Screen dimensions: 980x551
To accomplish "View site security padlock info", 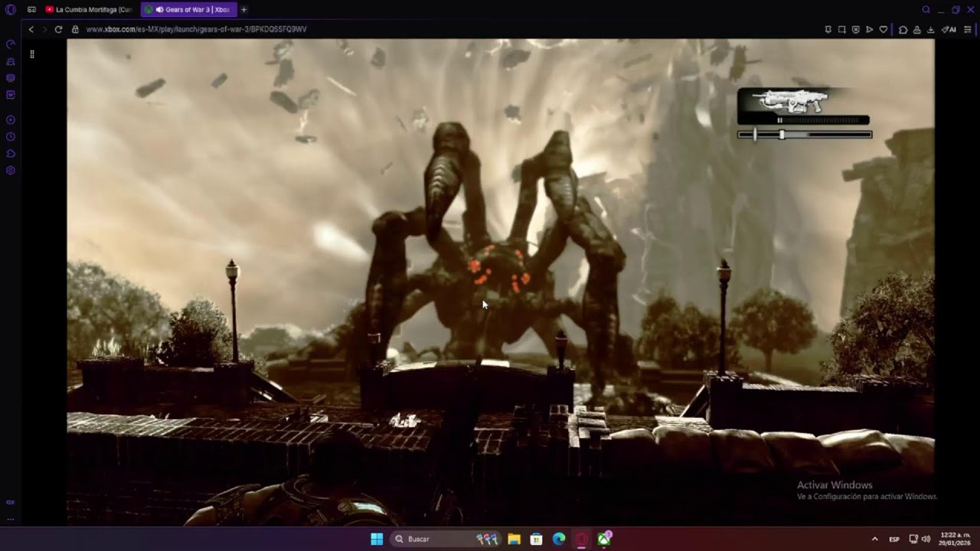I will pos(75,29).
